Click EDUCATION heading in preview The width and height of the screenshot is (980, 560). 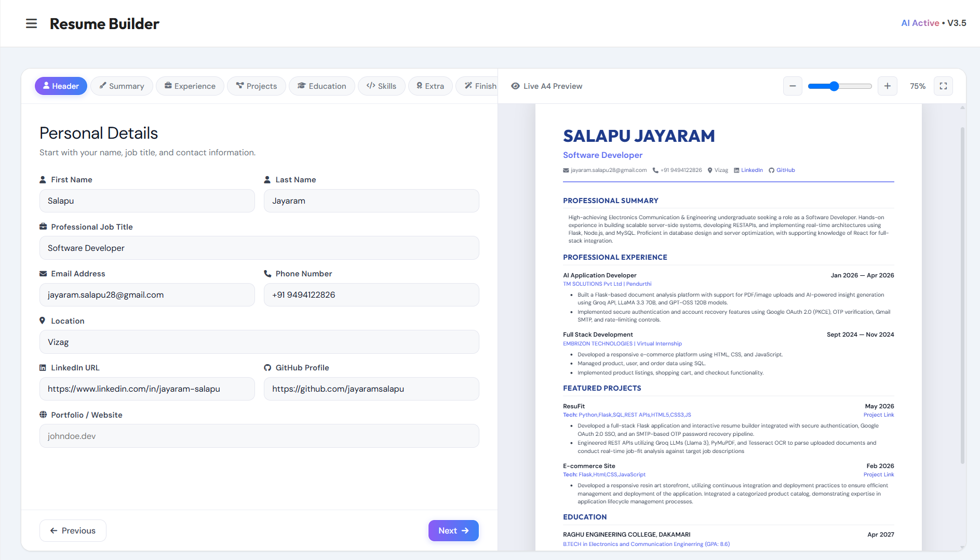[x=585, y=517]
